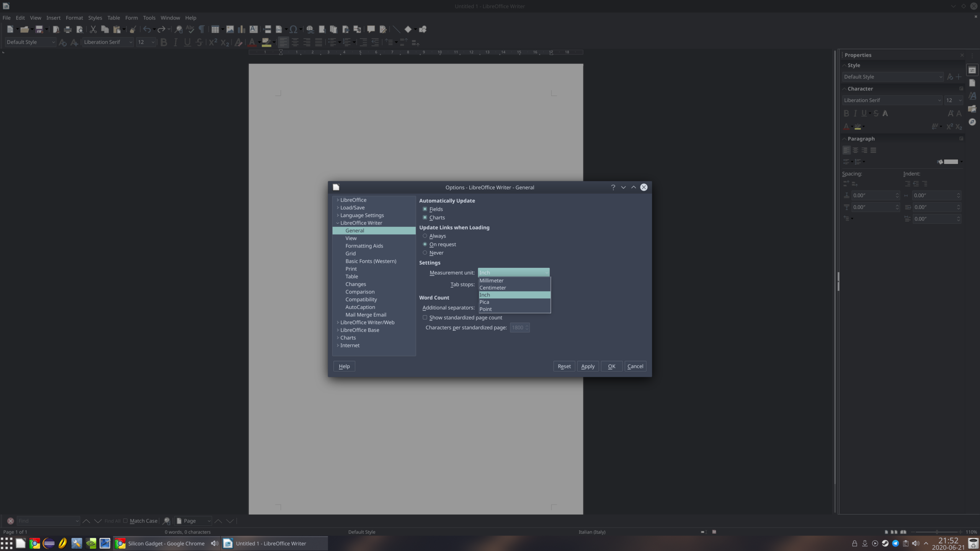Expand the LibreOffice Writer/Web tree node

[x=338, y=322]
